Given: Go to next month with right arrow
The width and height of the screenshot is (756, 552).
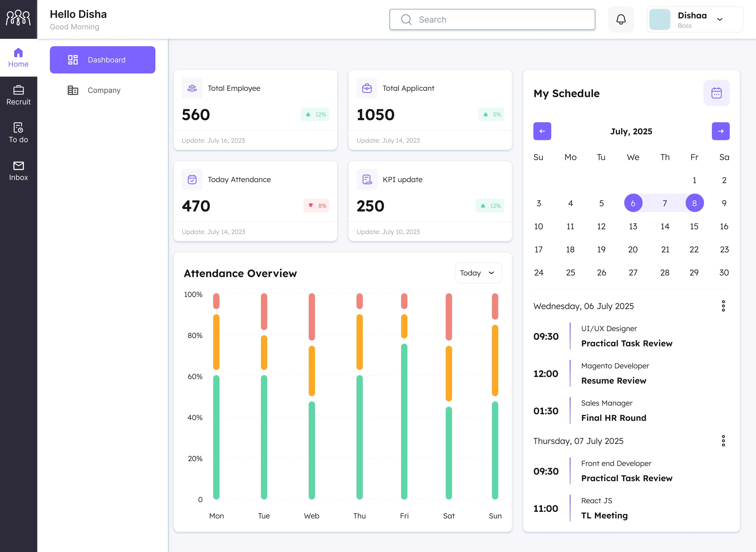Looking at the screenshot, I should [x=720, y=131].
